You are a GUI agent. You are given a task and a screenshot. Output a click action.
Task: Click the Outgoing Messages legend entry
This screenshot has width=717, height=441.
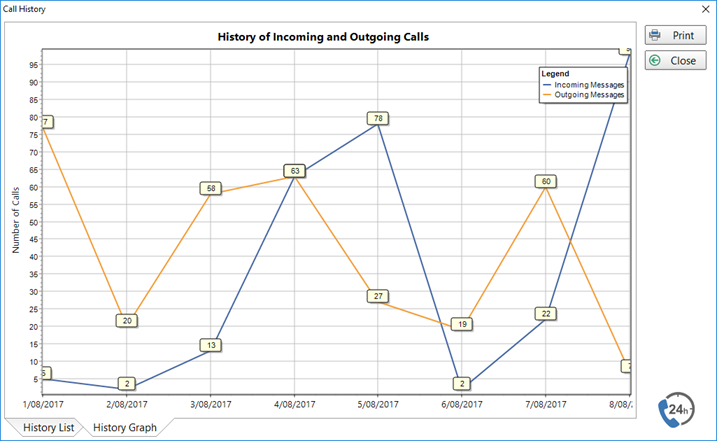point(583,95)
